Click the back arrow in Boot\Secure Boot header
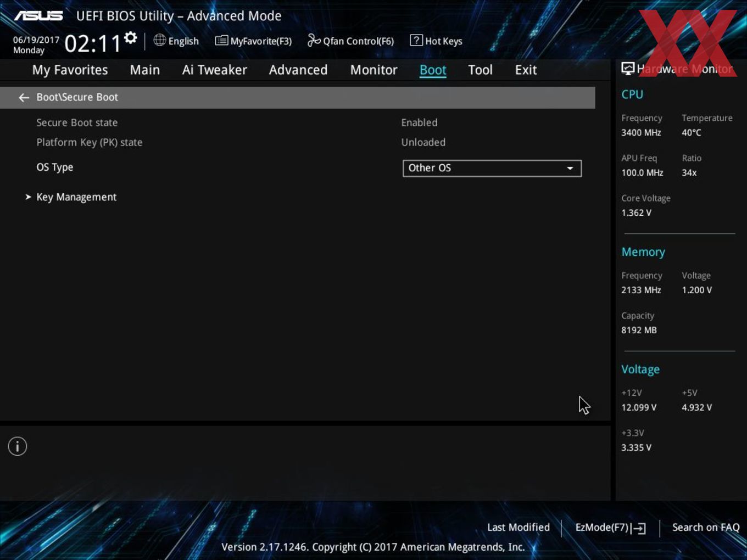Image resolution: width=747 pixels, height=560 pixels. 24,98
